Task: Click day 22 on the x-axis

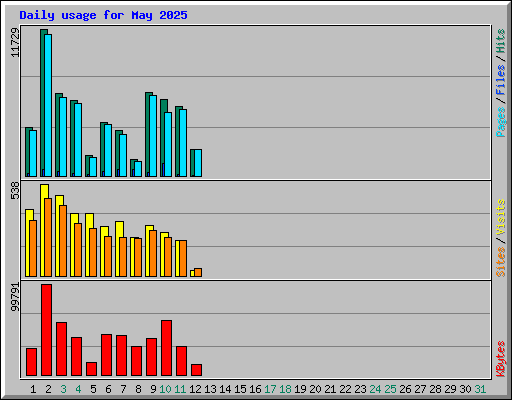Action: 345,389
